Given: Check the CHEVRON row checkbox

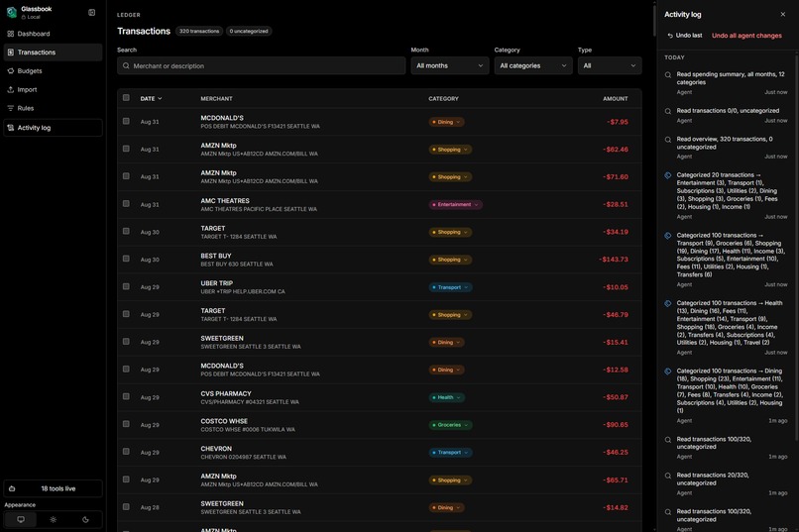Looking at the screenshot, I should tap(126, 452).
